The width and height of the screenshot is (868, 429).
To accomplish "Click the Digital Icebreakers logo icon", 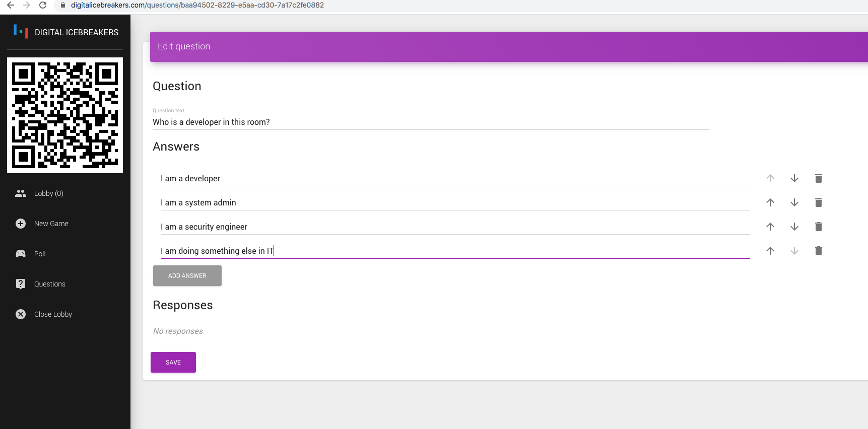I will point(21,32).
